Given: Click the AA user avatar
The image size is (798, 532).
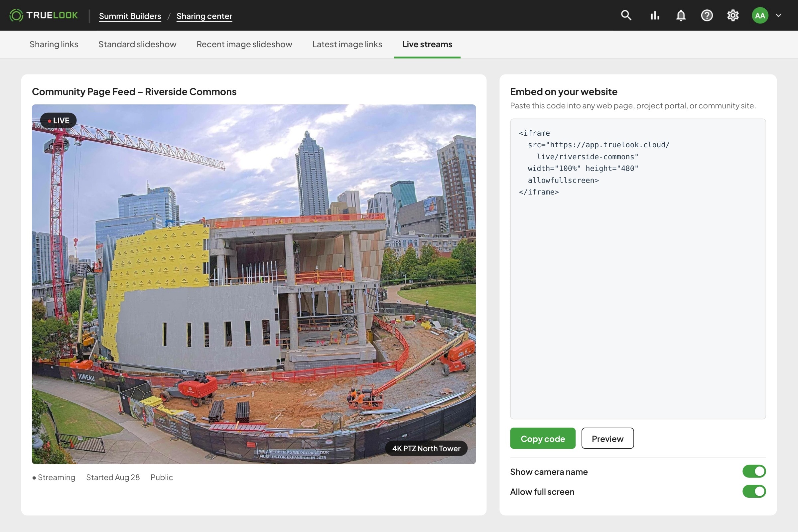Looking at the screenshot, I should (760, 15).
